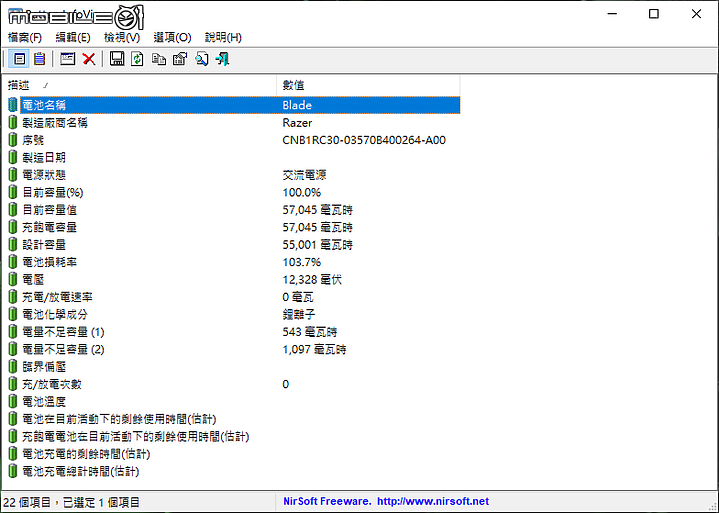Select the 目前容量值 row label

tap(50, 210)
